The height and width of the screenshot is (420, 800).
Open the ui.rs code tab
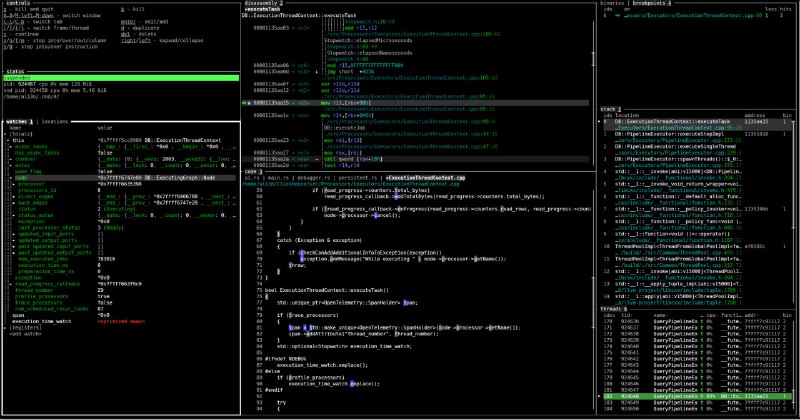[253, 178]
